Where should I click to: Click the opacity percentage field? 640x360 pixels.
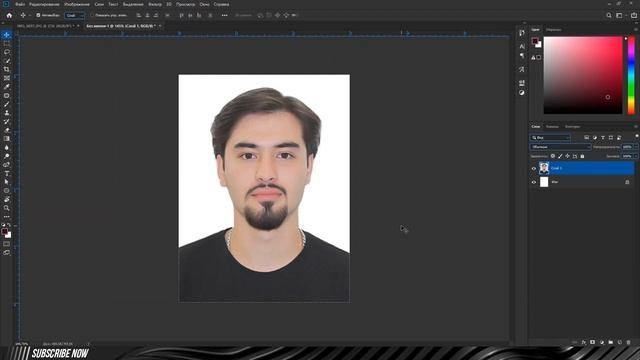click(x=627, y=147)
